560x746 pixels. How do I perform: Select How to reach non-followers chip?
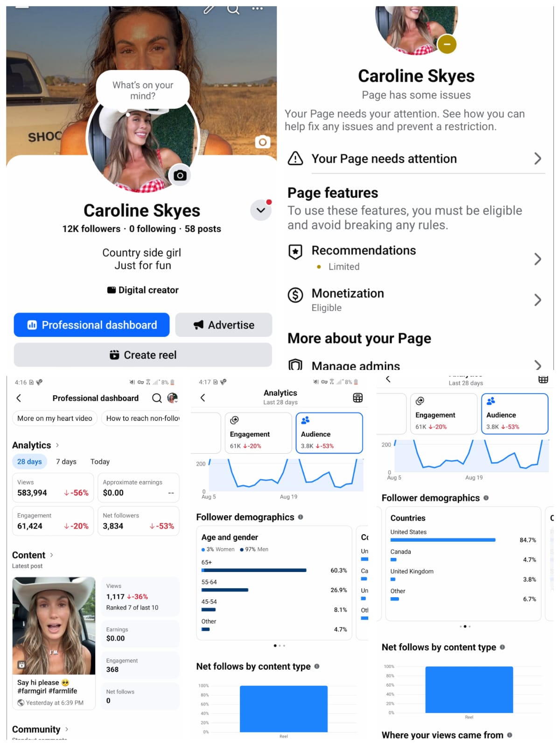pyautogui.click(x=140, y=418)
